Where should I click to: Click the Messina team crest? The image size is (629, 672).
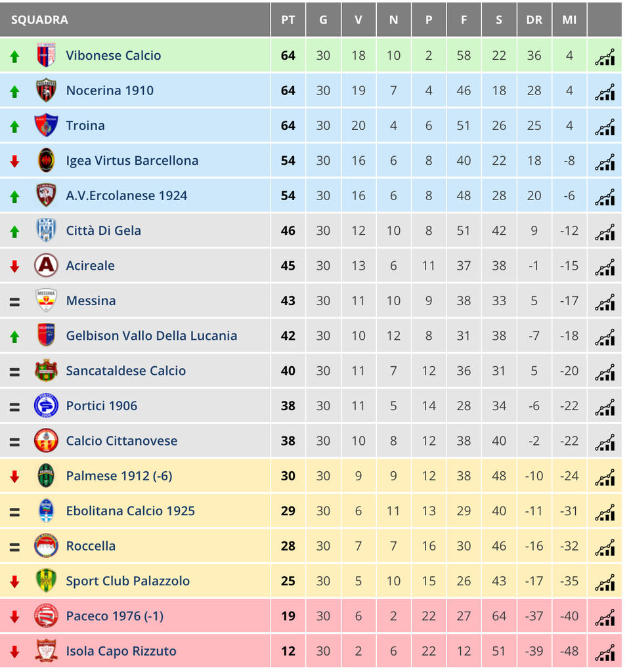(x=46, y=301)
